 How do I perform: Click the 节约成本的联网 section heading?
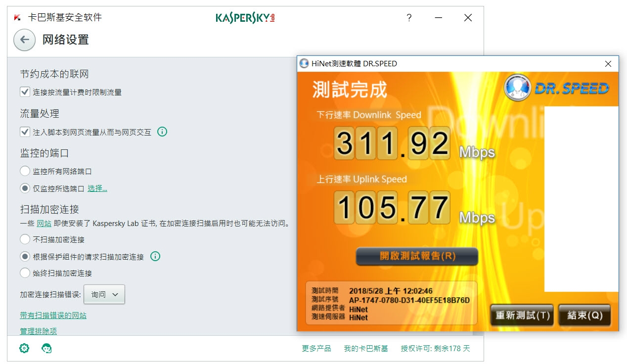coord(54,74)
